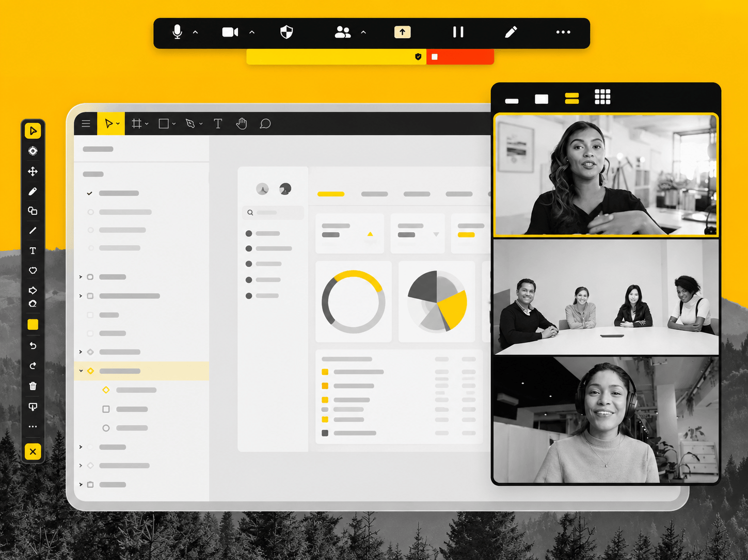Turn off the video camera
The width and height of the screenshot is (748, 560).
point(230,32)
